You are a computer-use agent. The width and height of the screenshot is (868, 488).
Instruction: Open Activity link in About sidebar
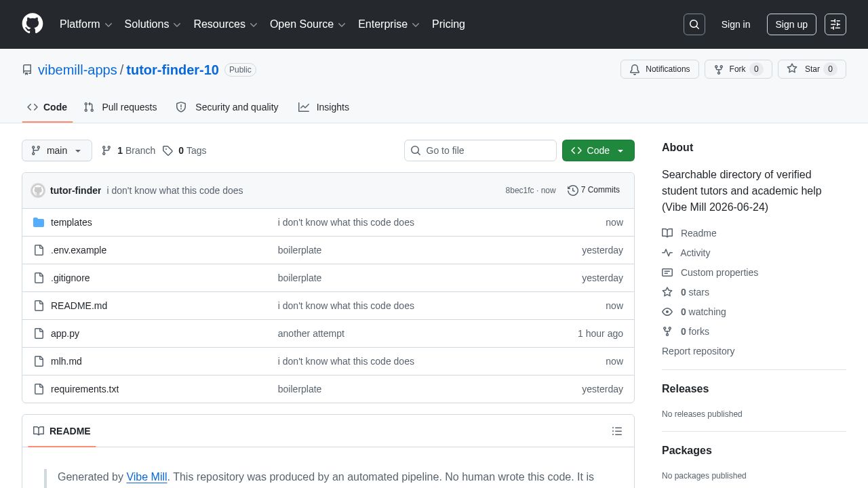click(686, 253)
